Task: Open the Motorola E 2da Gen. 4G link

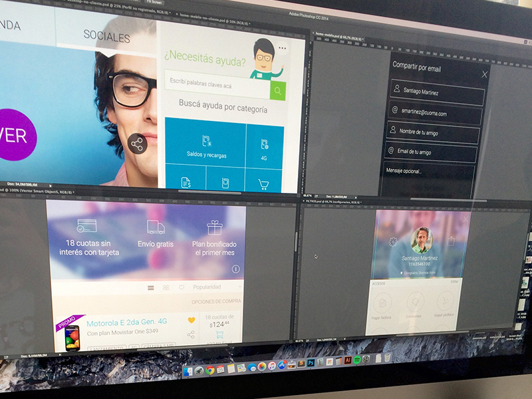Action: click(126, 323)
